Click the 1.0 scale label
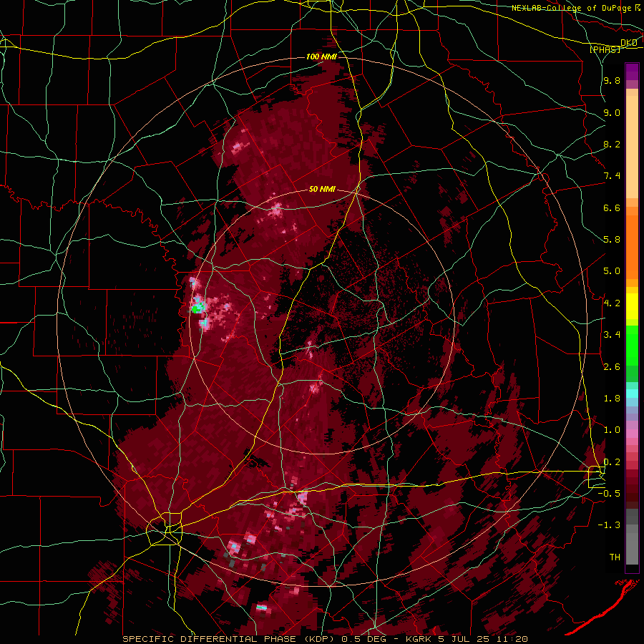Screen dimensions: 644x644 [612, 430]
